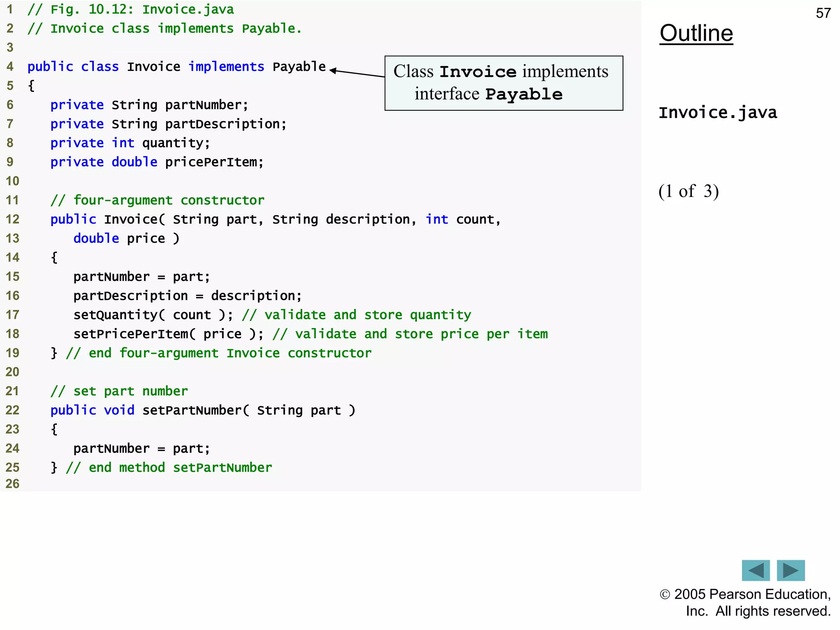
Task: Select the comment '// Fig. 10.12: Invoice.java'
Action: pyautogui.click(x=131, y=9)
